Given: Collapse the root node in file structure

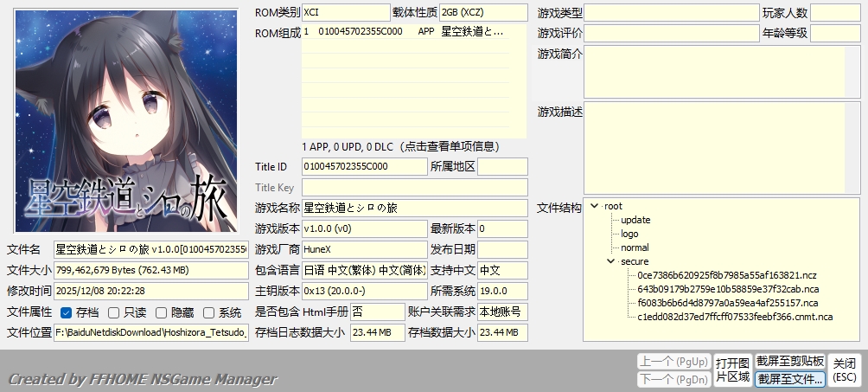Looking at the screenshot, I should click(x=595, y=206).
